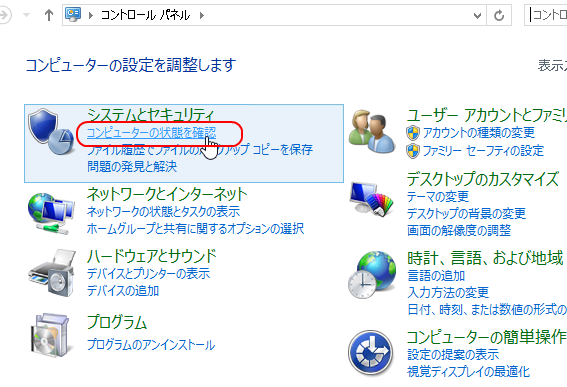Expand chevron after コントロール パネル in breadcrumb

pos(202,16)
